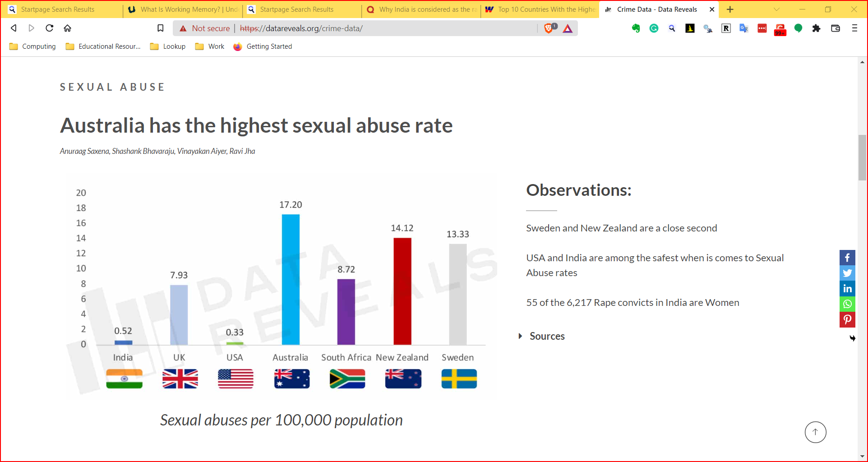The width and height of the screenshot is (868, 462).
Task: Hide the social share sidebar
Action: pos(852,338)
